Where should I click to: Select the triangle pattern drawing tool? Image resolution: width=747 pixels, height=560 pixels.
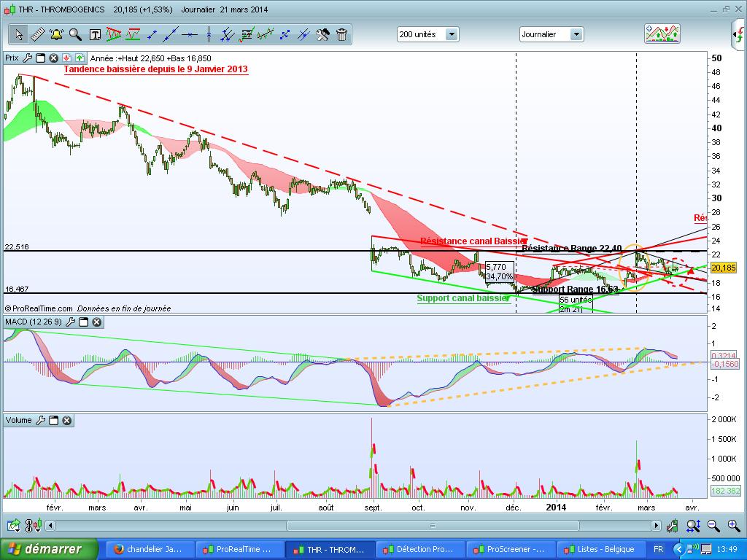(114, 34)
